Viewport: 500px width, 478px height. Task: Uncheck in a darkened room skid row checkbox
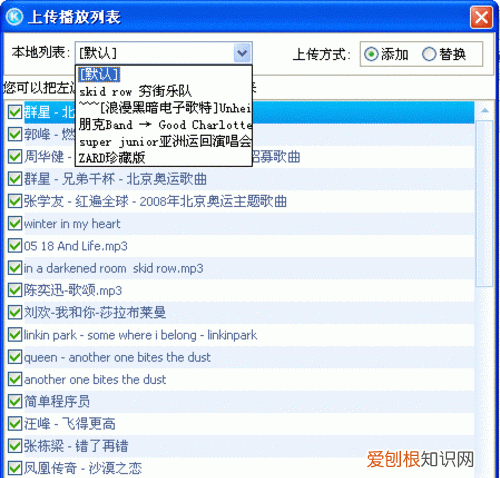click(15, 268)
